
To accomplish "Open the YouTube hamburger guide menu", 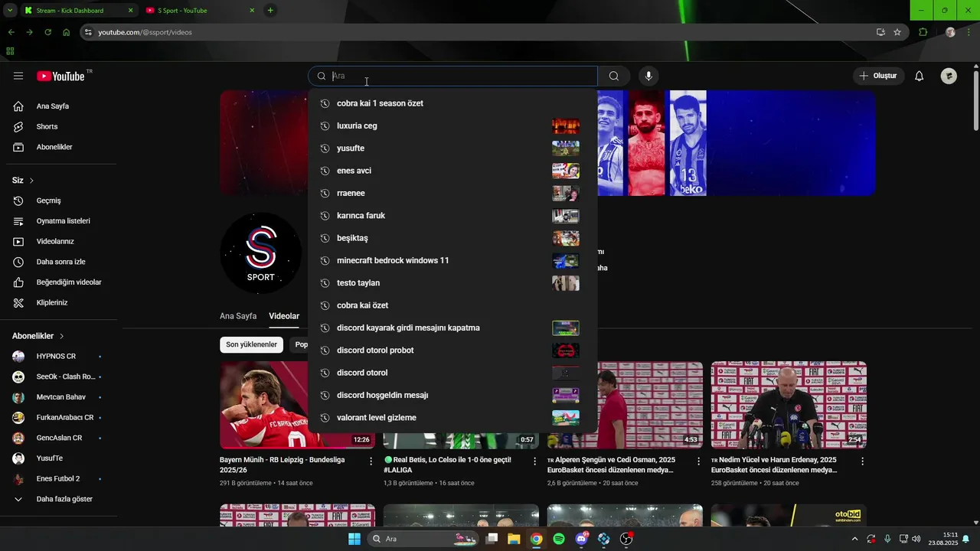I will 18,76.
